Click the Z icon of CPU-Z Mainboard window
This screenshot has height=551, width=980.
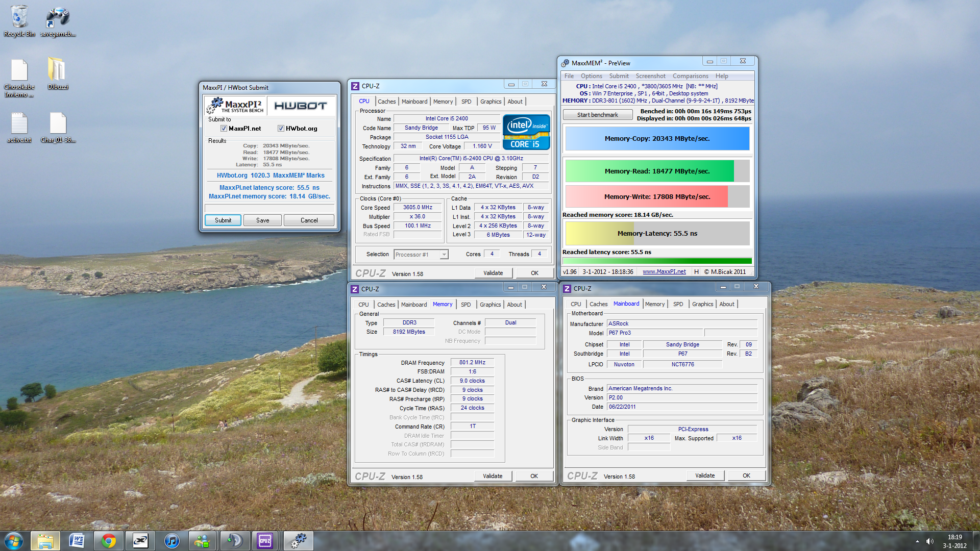567,289
